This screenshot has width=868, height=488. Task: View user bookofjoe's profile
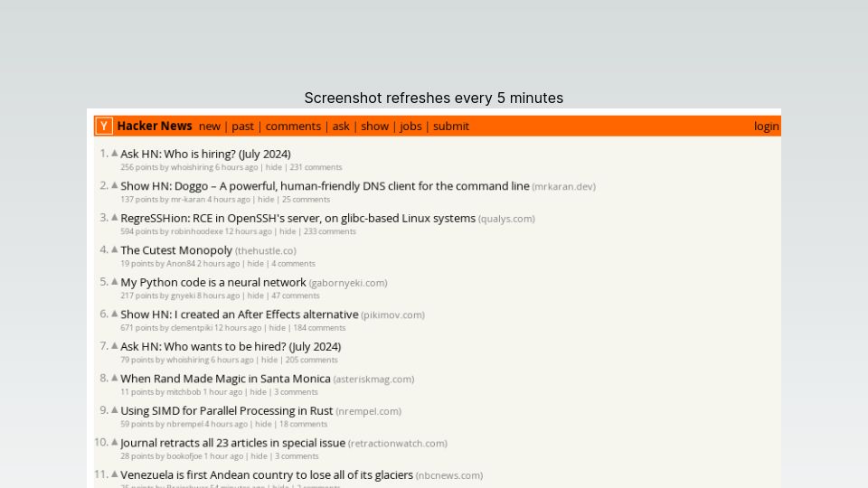[x=184, y=455]
